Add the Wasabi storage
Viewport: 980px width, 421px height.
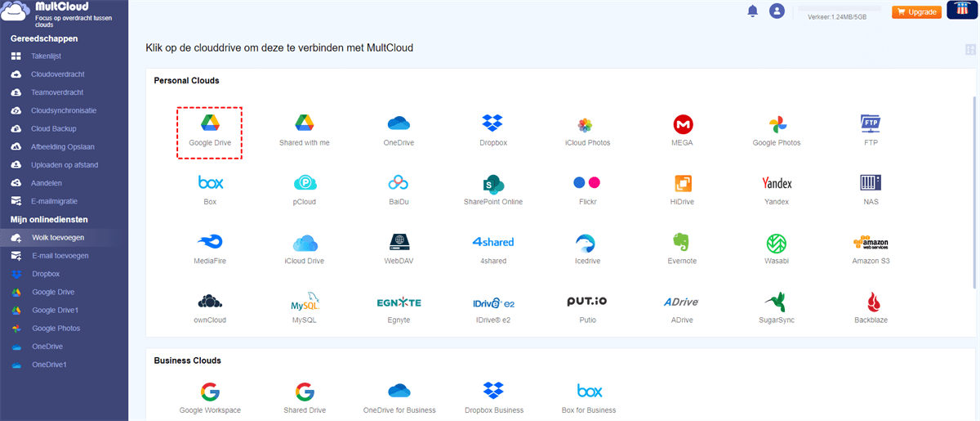coord(777,249)
